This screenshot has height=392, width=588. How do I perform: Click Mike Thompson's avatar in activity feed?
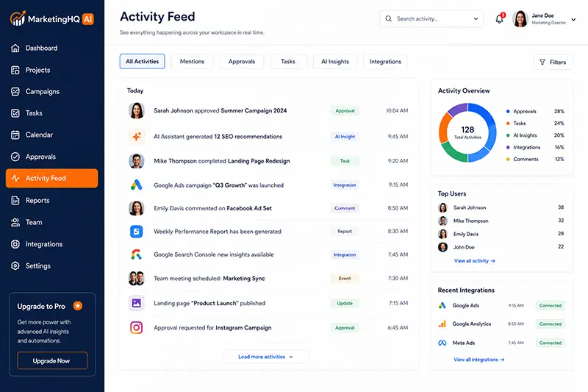pyautogui.click(x=137, y=161)
